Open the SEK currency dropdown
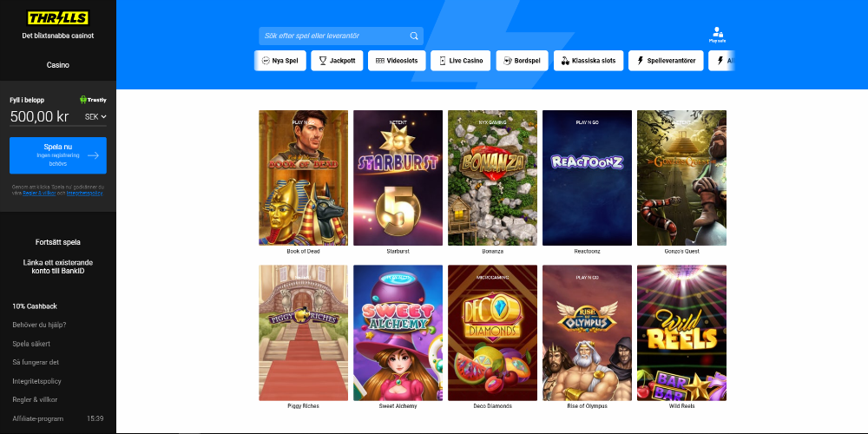Image resolution: width=868 pixels, height=434 pixels. [95, 117]
